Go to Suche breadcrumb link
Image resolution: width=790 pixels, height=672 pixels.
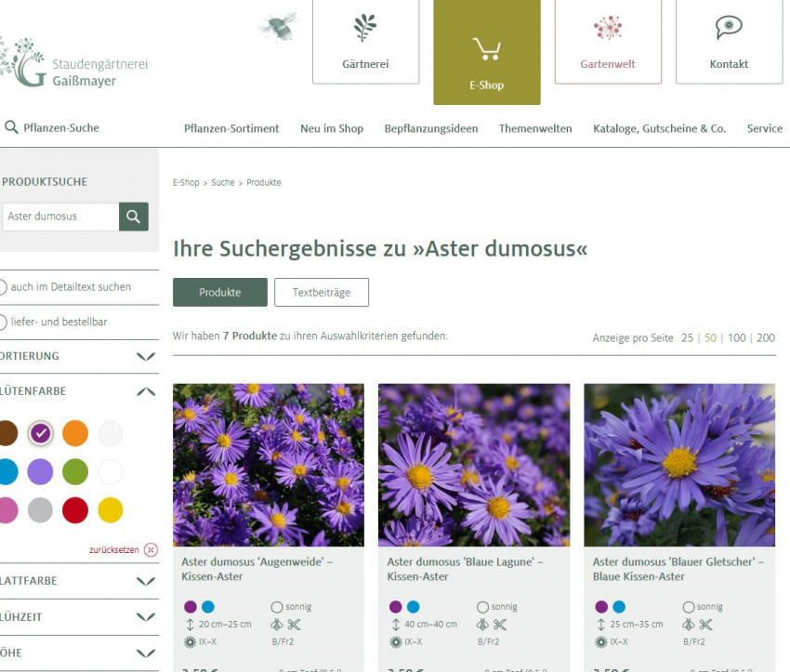click(x=223, y=182)
